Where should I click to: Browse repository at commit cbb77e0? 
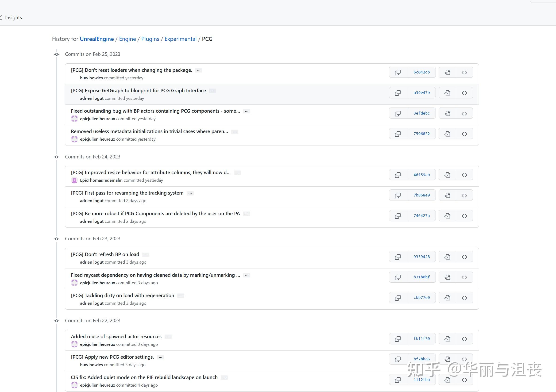[464, 298]
